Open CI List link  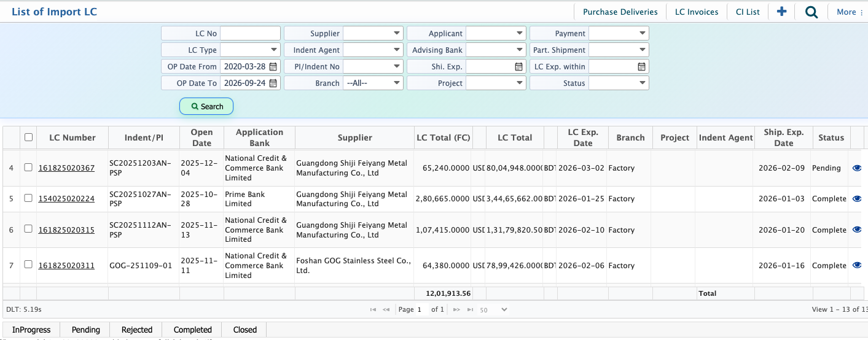click(748, 12)
